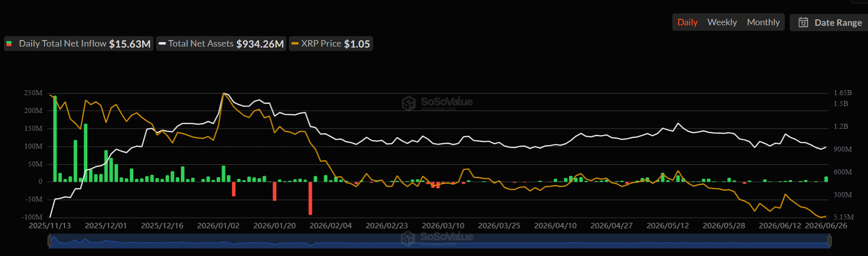The image size is (868, 256).
Task: Click the tall green bar at 2025/11/13
Action: pos(55,139)
